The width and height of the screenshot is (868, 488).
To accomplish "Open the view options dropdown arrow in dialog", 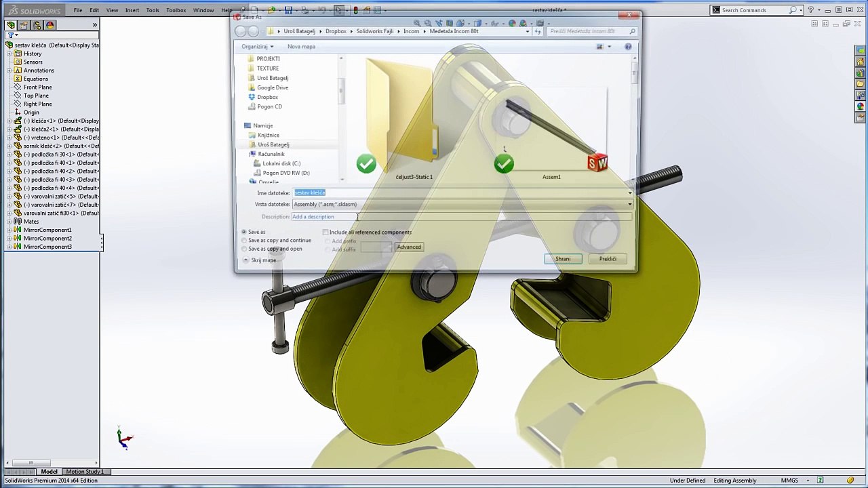I will 609,47.
